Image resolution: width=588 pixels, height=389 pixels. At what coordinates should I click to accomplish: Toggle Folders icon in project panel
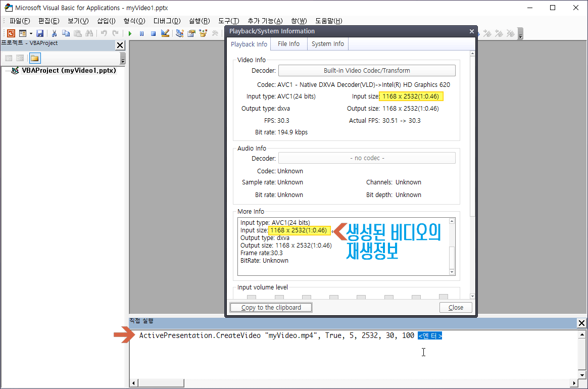pos(34,58)
